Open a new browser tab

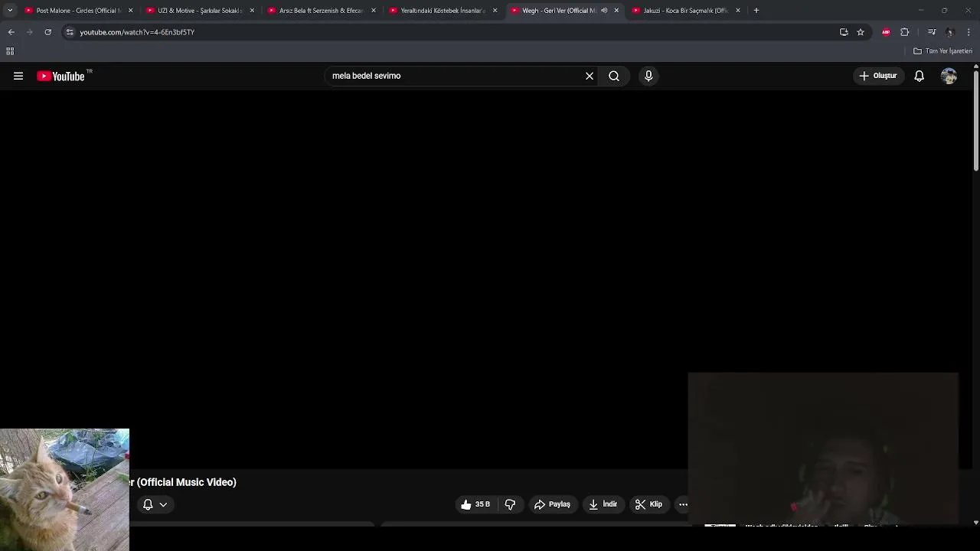coord(756,11)
